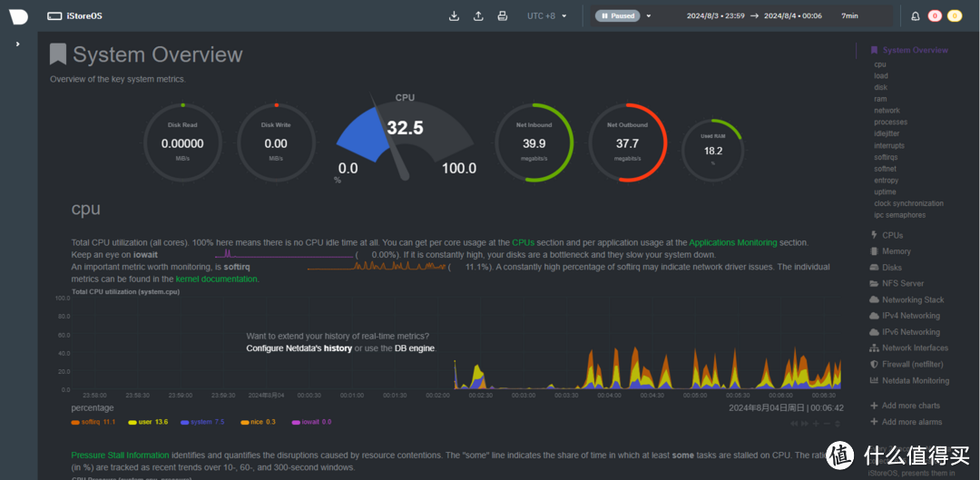Expand the left sidebar with the chevron

tap(18, 44)
